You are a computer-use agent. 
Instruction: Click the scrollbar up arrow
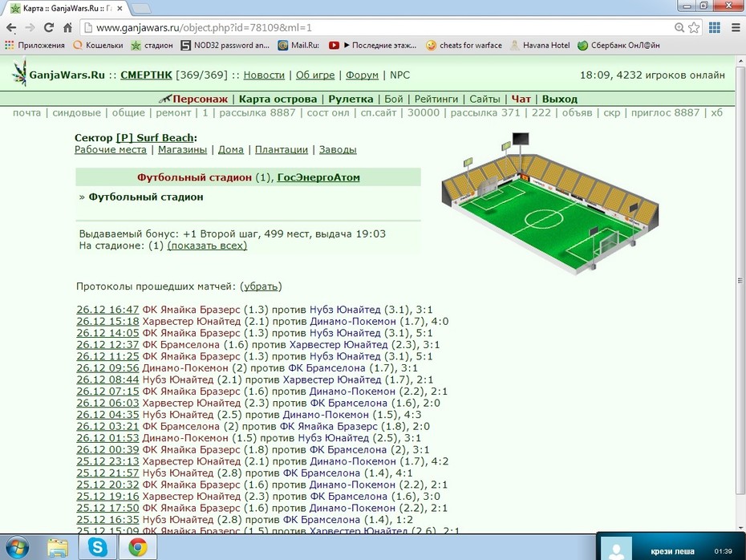pos(740,61)
